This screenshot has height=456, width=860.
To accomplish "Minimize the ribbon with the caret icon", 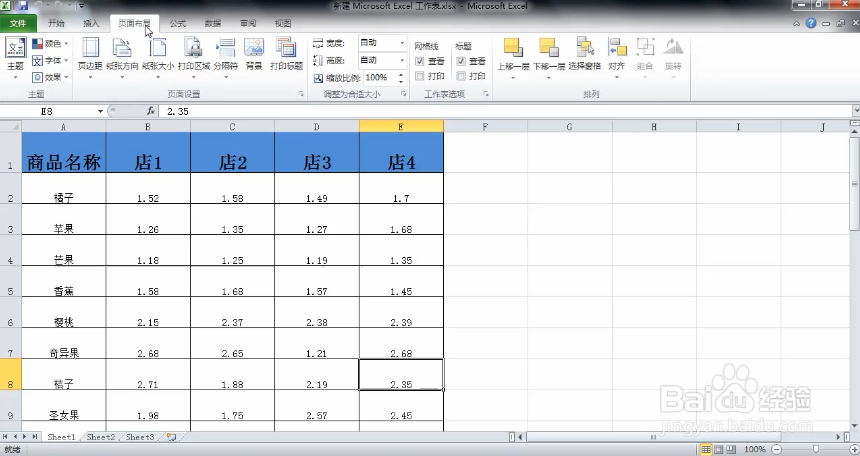I will click(796, 24).
